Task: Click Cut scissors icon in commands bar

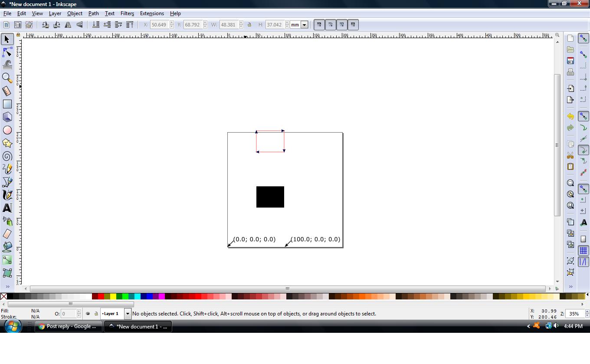Action: coord(570,155)
